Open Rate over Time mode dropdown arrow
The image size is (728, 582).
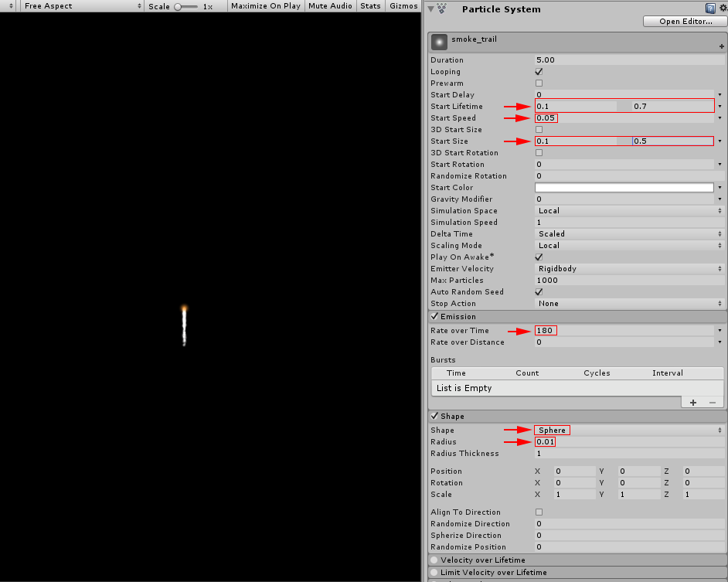click(720, 331)
